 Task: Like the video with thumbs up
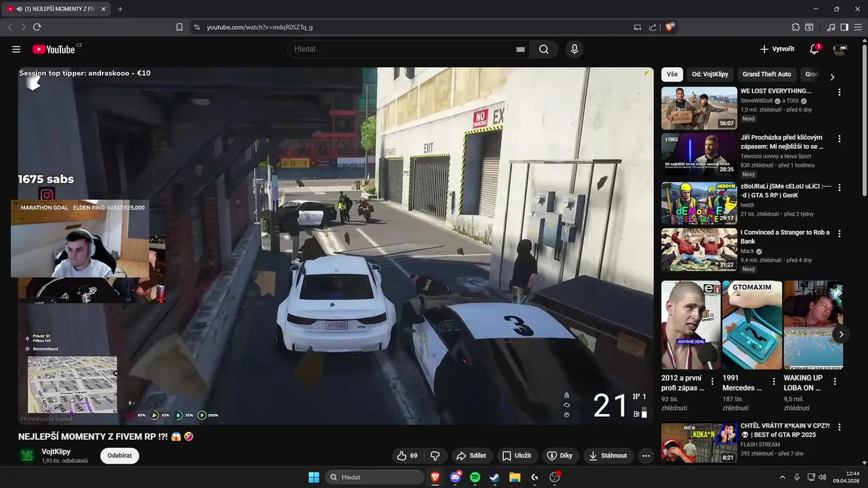[408, 455]
